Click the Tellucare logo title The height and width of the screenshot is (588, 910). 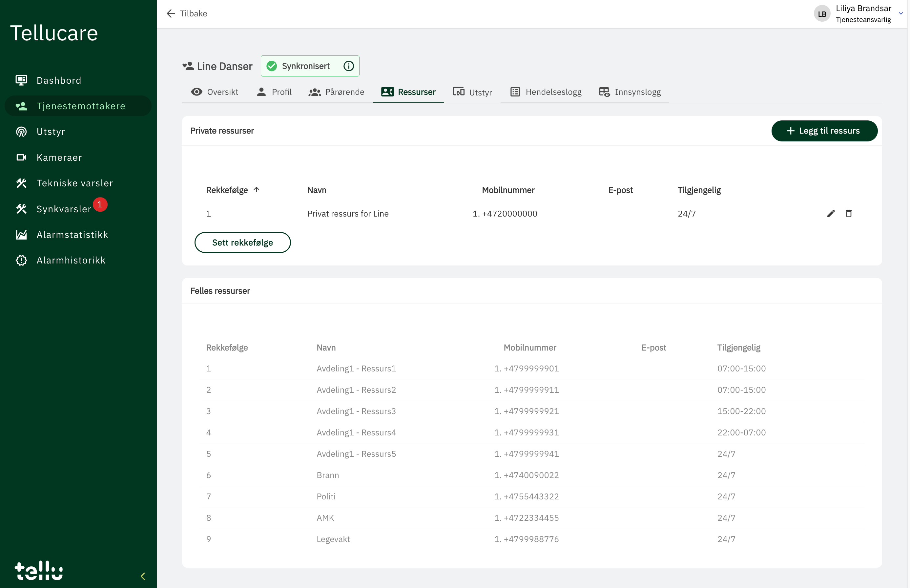54,33
